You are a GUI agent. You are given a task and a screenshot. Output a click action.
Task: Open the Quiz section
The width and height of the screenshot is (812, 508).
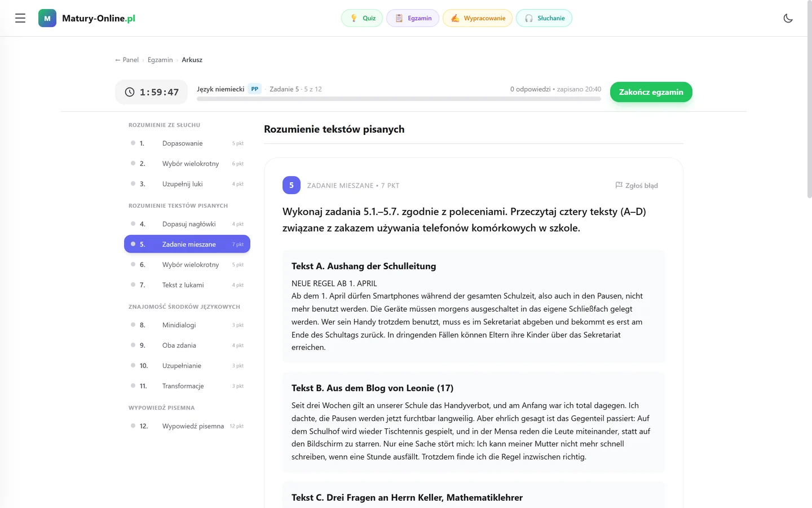(x=362, y=18)
